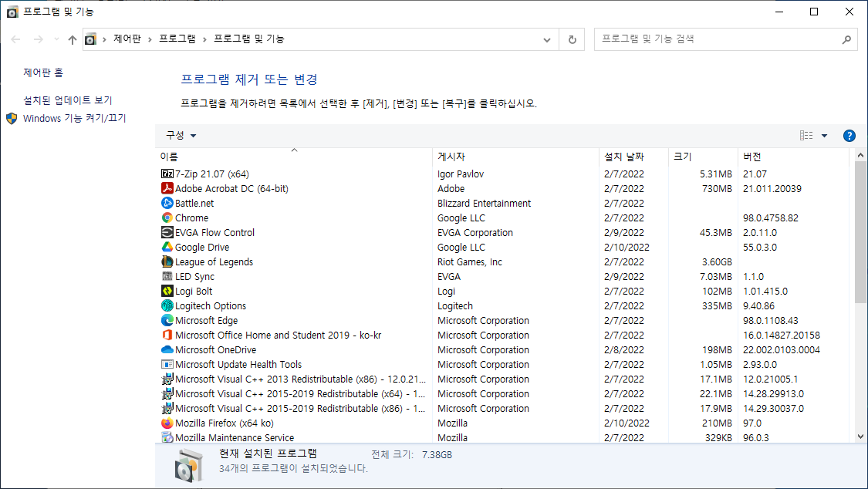Click the 7-Zip program icon
The image size is (868, 489).
(167, 174)
